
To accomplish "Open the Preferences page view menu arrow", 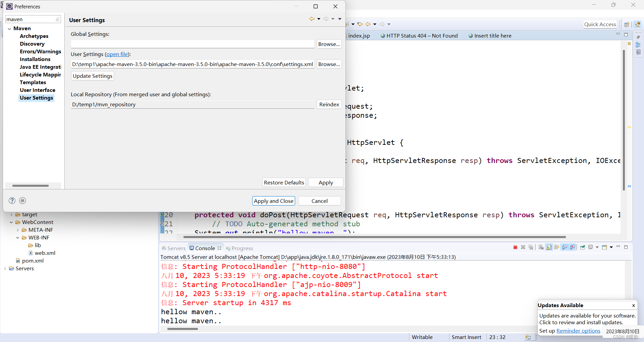I will (340, 19).
